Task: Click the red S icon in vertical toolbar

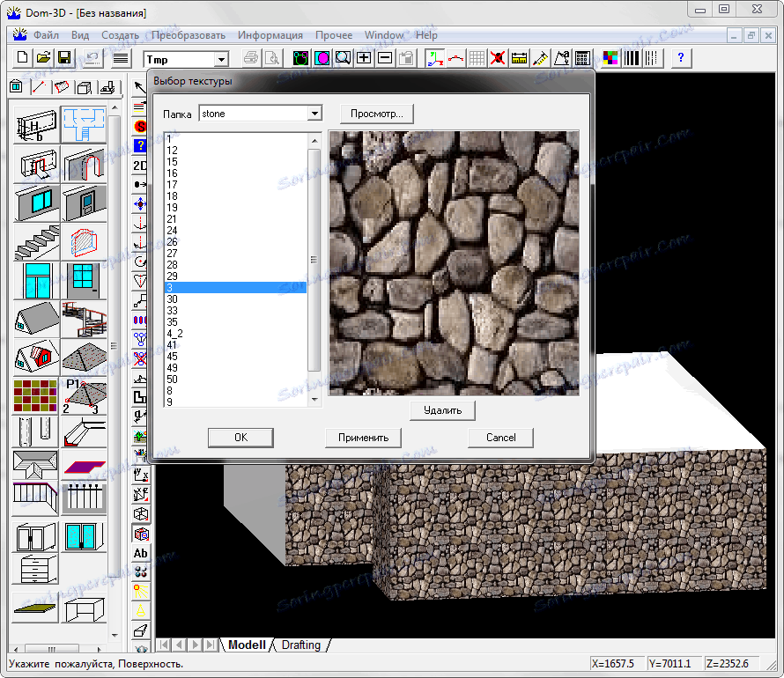Action: coord(140,127)
